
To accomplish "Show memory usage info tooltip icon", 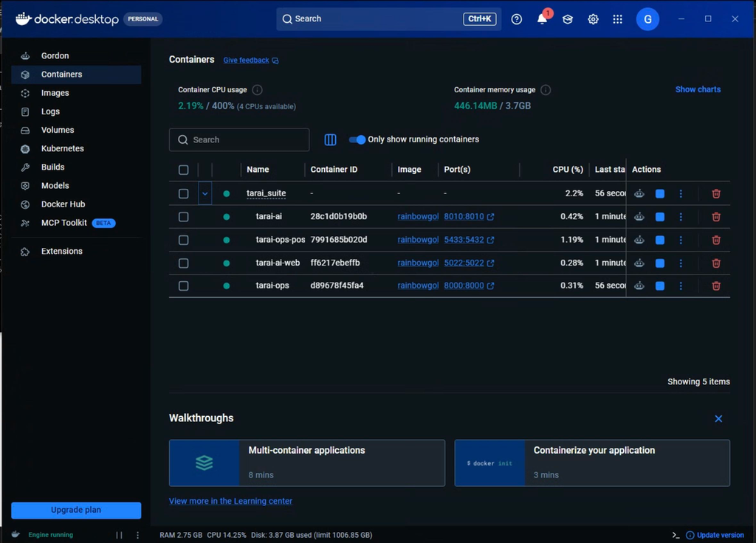I will 546,90.
